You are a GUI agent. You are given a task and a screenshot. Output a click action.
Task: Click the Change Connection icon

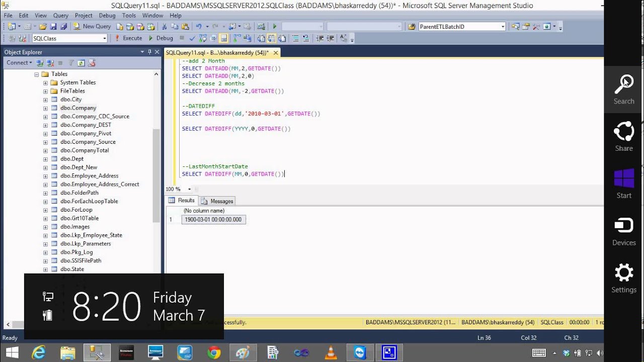coord(22,38)
